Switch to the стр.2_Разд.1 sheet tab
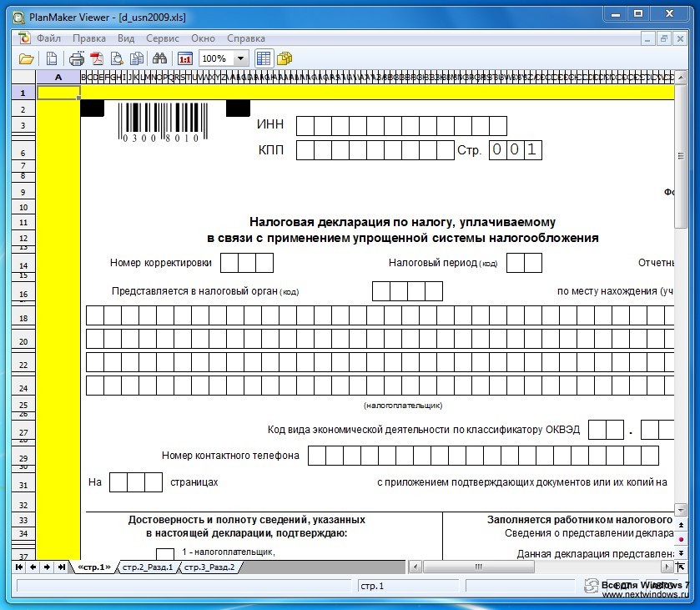Screen dimensions: 700x610 click(147, 567)
